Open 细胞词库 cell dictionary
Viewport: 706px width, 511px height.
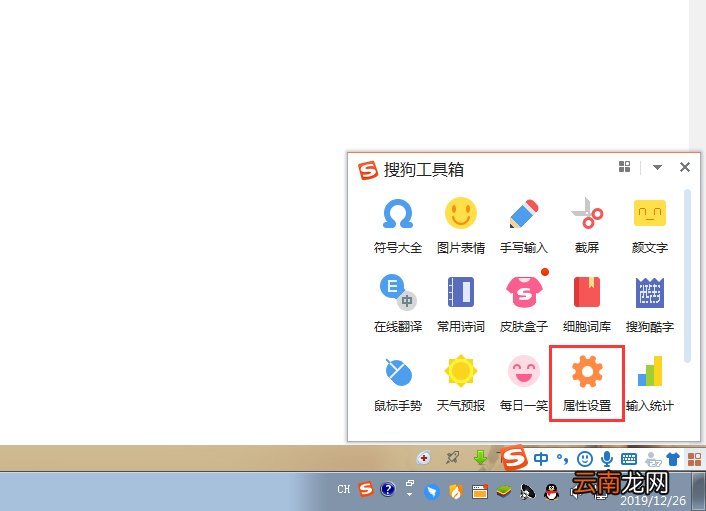pos(587,304)
